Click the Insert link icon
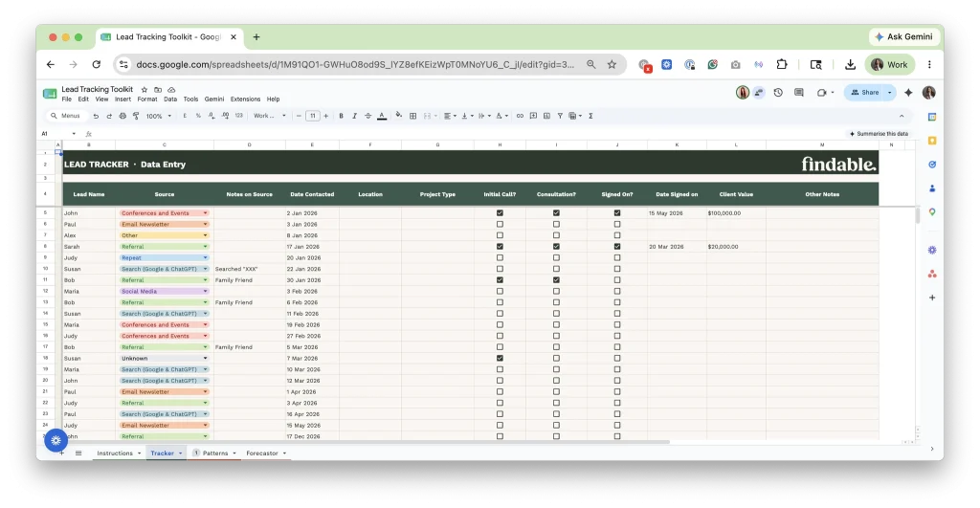Image resolution: width=980 pixels, height=508 pixels. tap(520, 116)
